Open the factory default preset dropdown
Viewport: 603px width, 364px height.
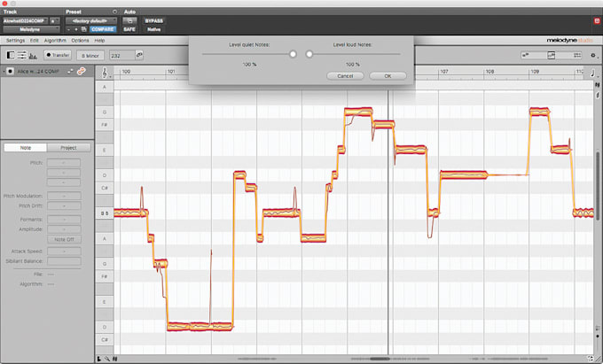coord(91,20)
